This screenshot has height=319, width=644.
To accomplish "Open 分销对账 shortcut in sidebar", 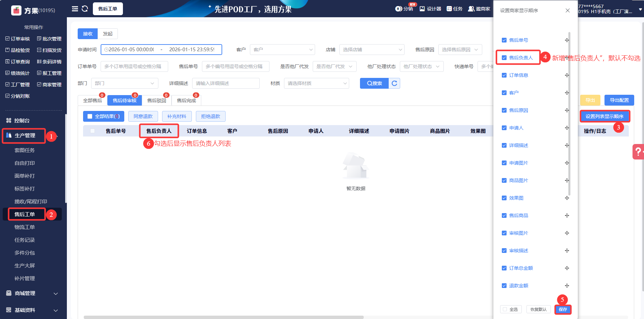I will (18, 96).
